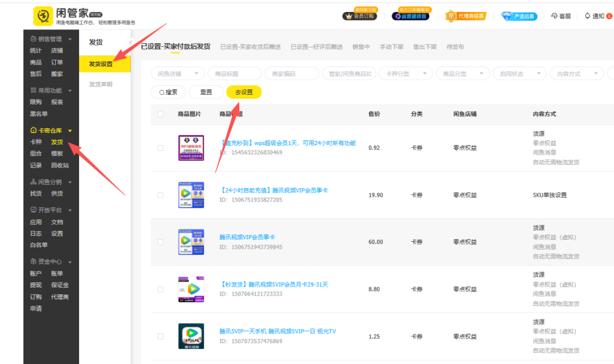Click the 产品招募 diamond icon
This screenshot has height=364, width=614.
click(507, 16)
